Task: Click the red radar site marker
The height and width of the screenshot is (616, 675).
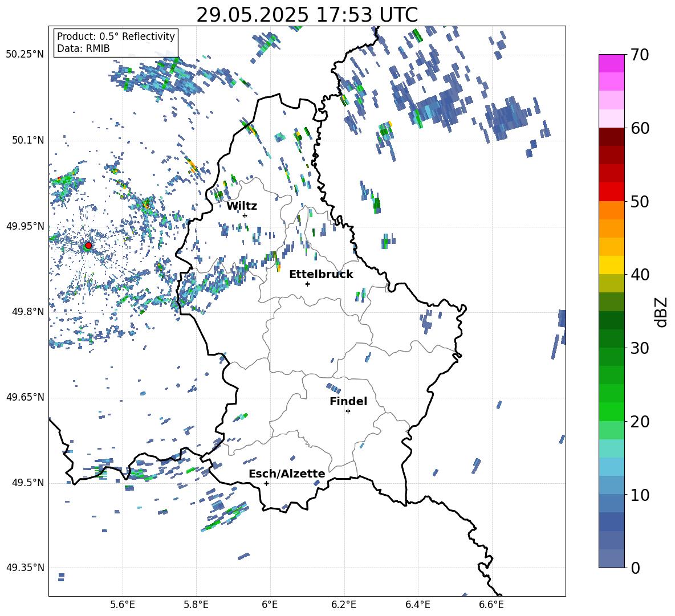Action: [x=88, y=245]
